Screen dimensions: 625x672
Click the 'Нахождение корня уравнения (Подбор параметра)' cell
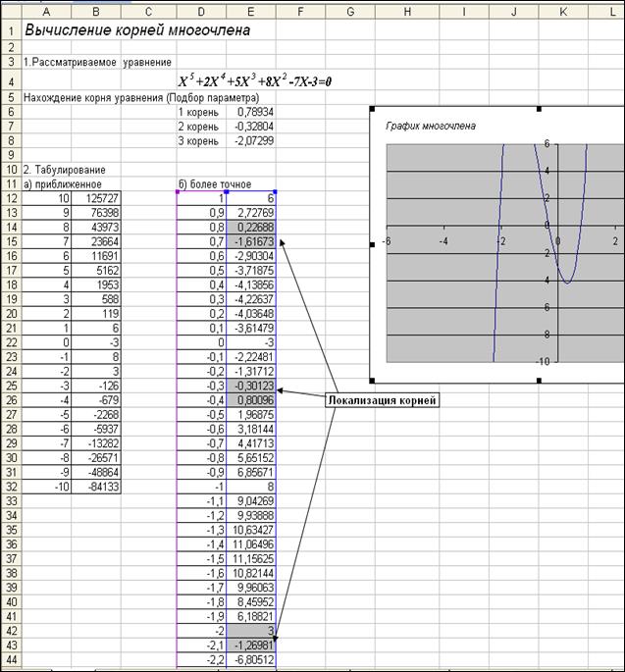pyautogui.click(x=141, y=98)
